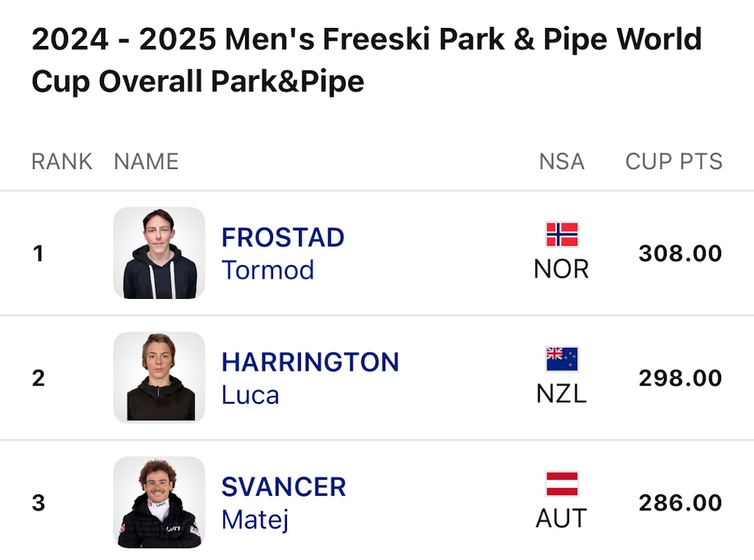Click the first name Tormod
Screen dimensions: 754x560
267,270
